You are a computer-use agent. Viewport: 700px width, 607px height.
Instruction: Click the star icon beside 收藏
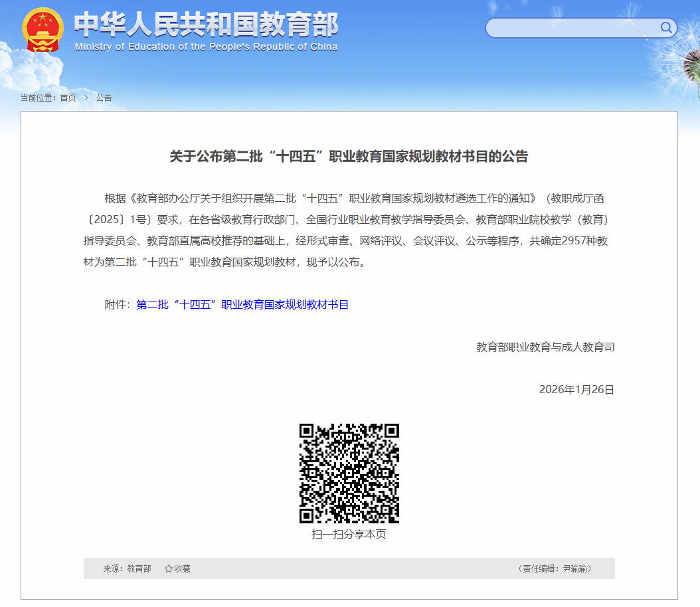(169, 568)
